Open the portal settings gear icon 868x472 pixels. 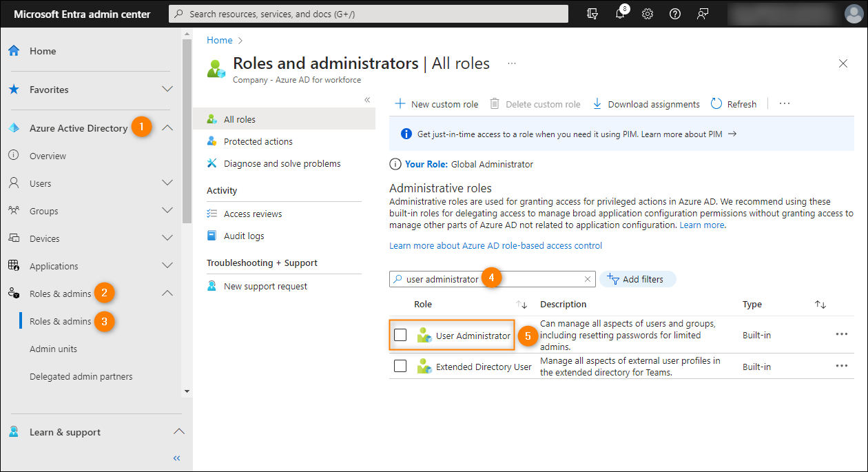648,14
